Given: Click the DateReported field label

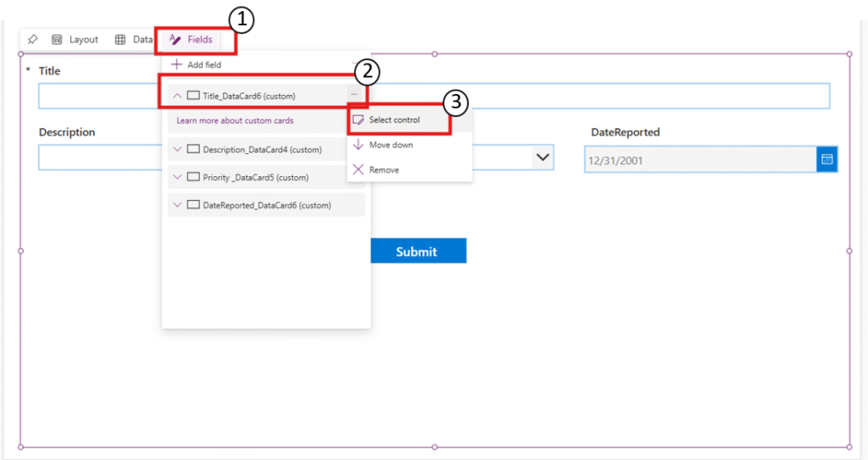Looking at the screenshot, I should [x=625, y=132].
